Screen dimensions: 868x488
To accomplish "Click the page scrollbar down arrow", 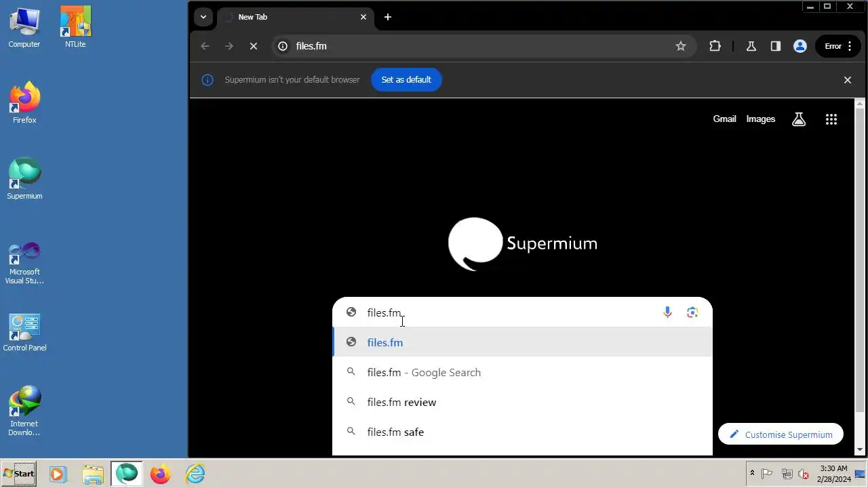I will [860, 449].
